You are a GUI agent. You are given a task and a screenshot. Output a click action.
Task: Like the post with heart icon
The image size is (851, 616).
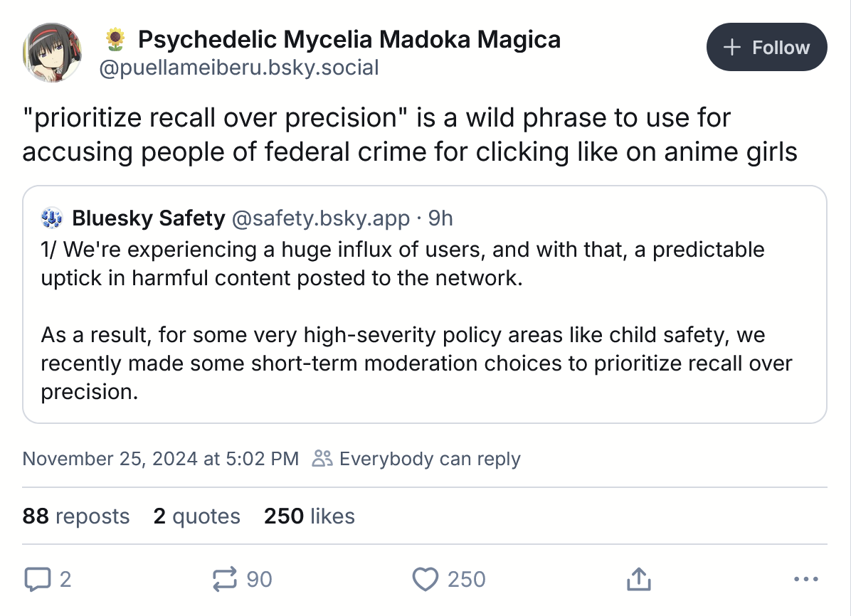click(425, 579)
